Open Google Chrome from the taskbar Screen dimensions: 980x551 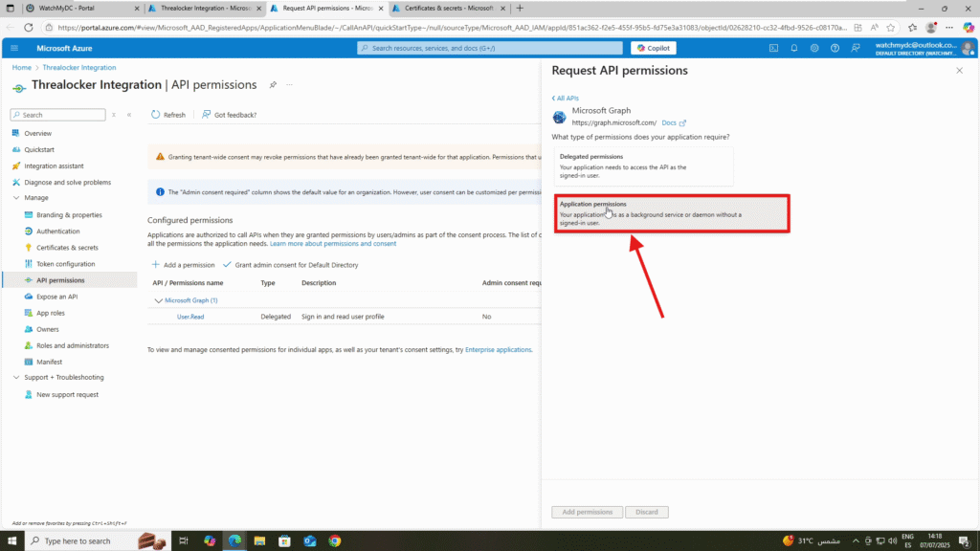tap(335, 540)
